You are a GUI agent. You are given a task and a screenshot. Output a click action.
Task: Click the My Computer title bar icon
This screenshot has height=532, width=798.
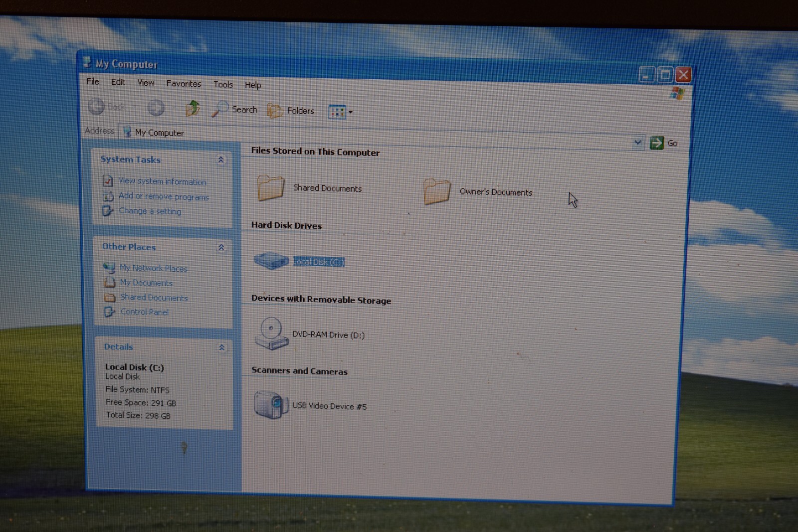87,62
